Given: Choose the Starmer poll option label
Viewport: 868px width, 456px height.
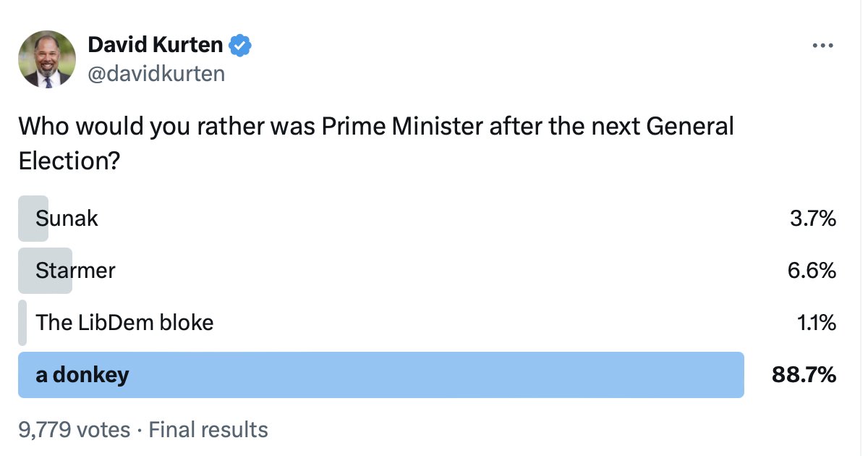Looking at the screenshot, I should 75,271.
